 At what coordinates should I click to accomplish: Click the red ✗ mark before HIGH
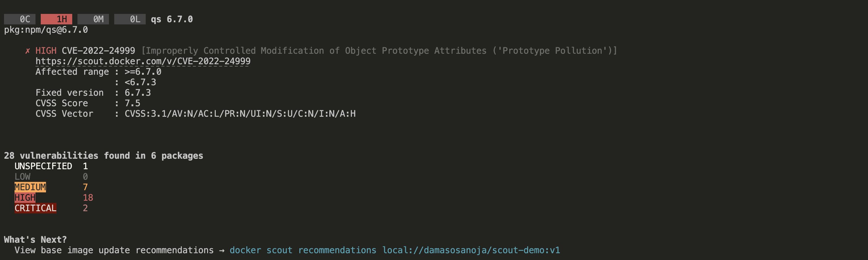tap(28, 51)
